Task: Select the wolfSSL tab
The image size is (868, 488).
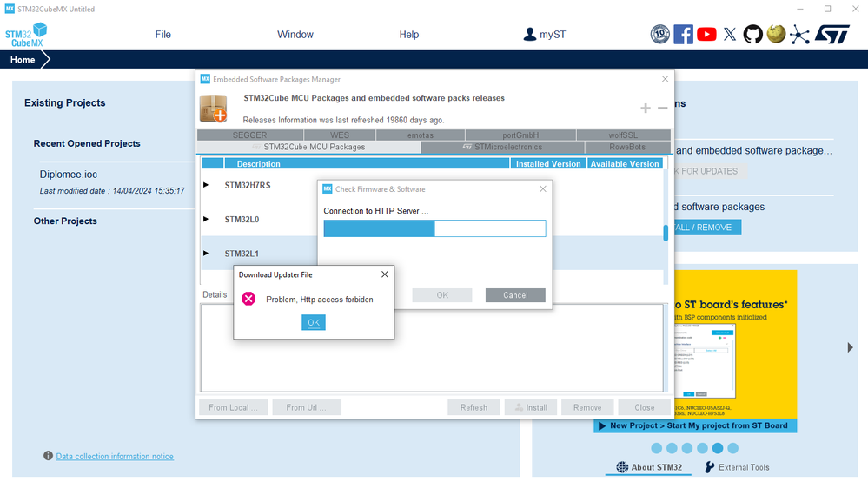Action: point(623,135)
